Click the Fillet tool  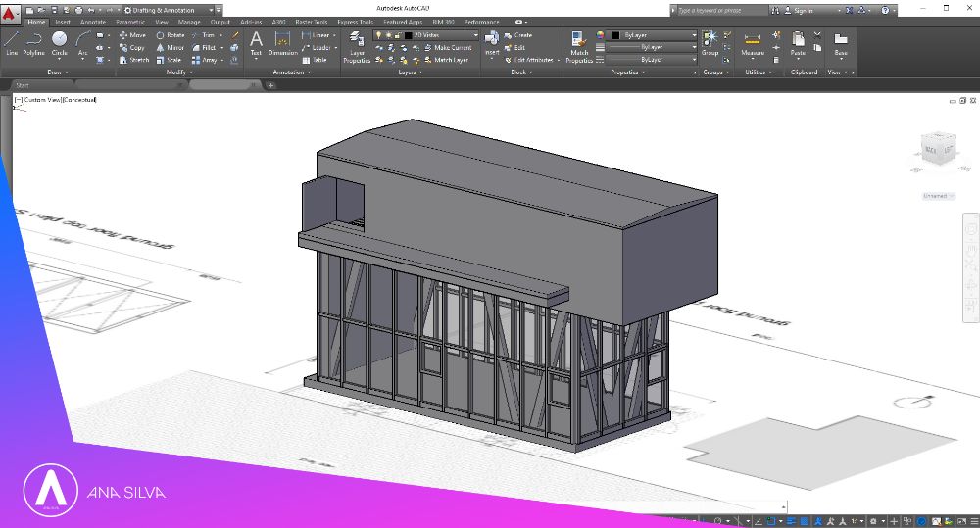(x=205, y=47)
